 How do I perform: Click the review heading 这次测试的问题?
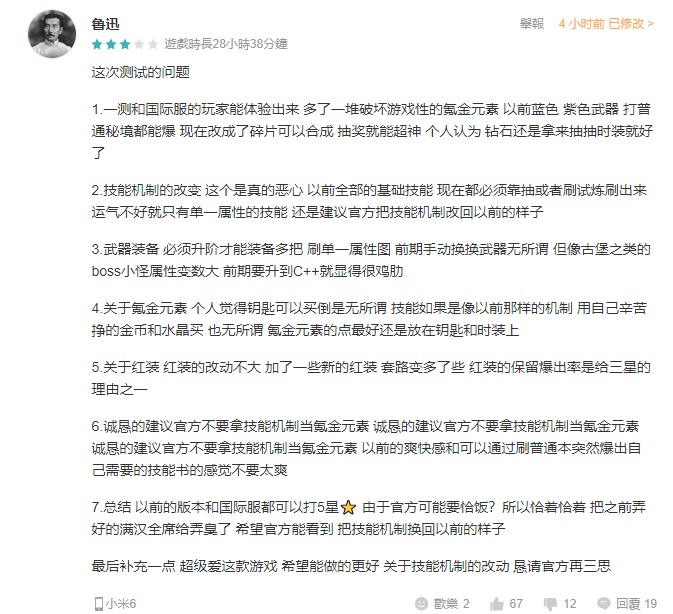click(140, 72)
